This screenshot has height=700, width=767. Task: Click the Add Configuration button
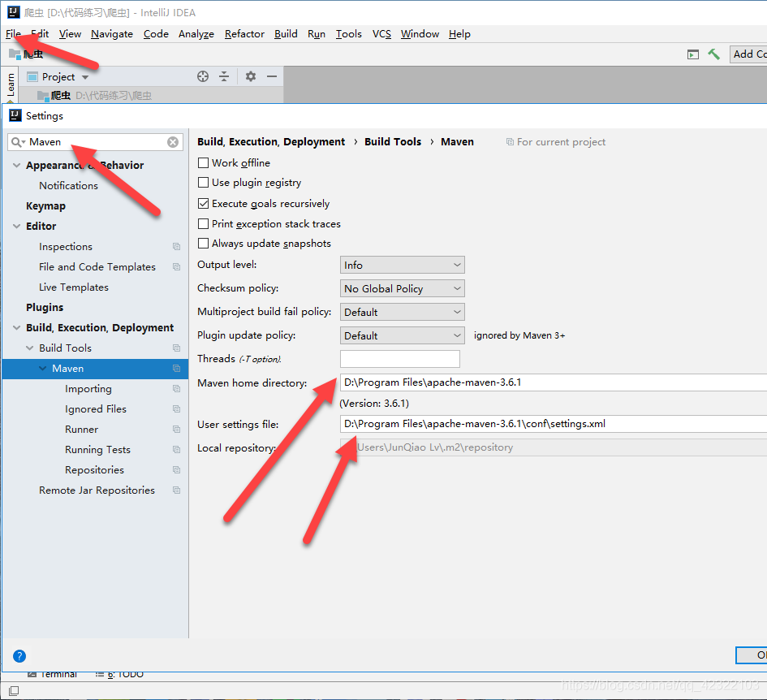point(748,54)
